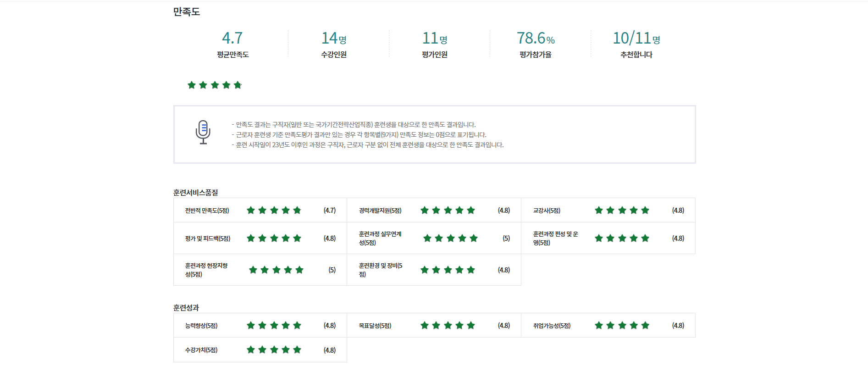This screenshot has height=366, width=868.
Task: Click the 4.7 average satisfaction value
Action: click(x=232, y=38)
